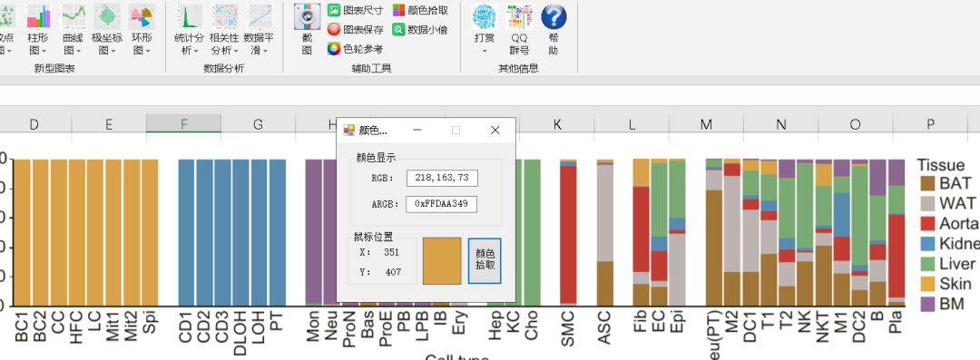Select column O header

click(x=855, y=123)
